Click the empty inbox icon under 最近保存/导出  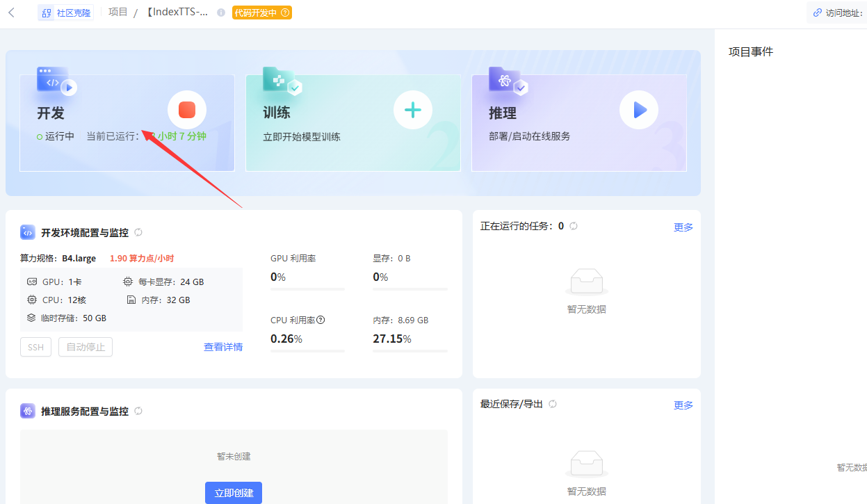[587, 464]
